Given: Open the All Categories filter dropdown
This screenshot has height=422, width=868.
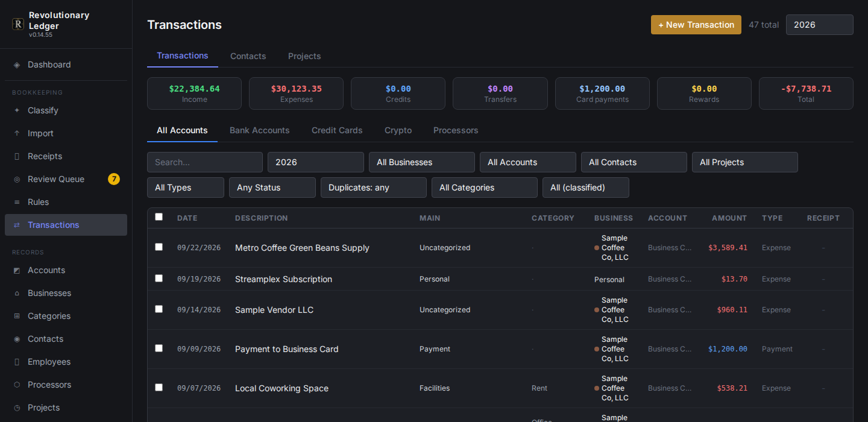Looking at the screenshot, I should [x=485, y=187].
